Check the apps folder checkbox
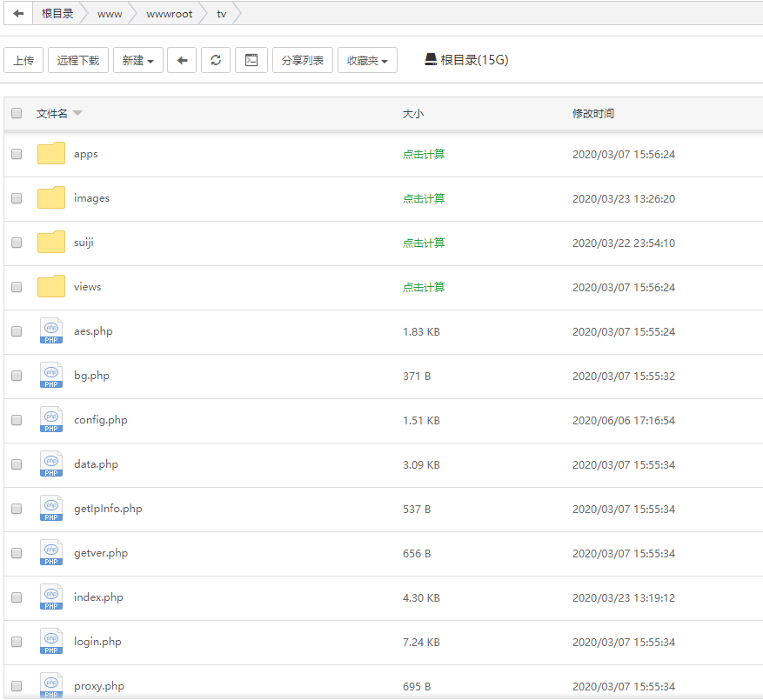This screenshot has height=700, width=763. 17,154
